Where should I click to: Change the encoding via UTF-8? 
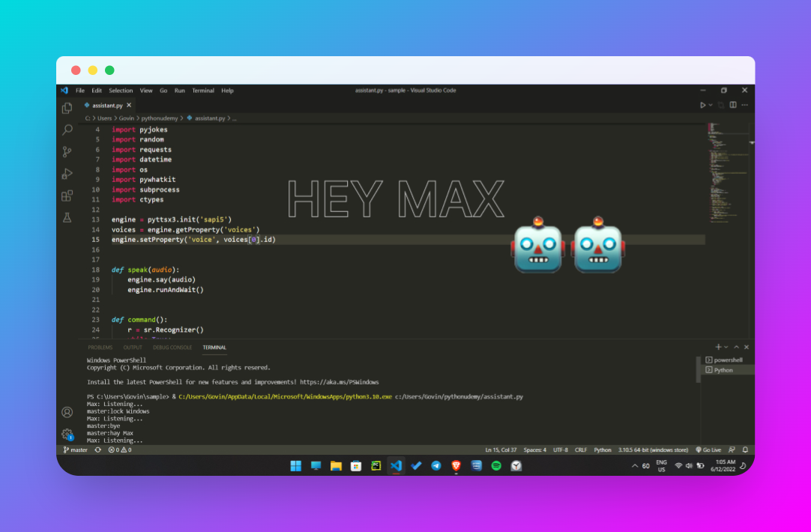coord(561,450)
